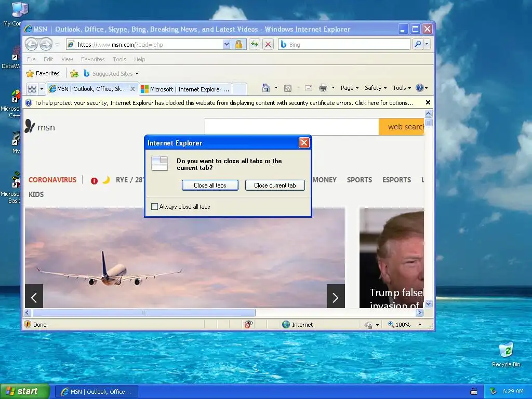Expand the address bar URL dropdown
This screenshot has height=399, width=532.
[x=227, y=45]
